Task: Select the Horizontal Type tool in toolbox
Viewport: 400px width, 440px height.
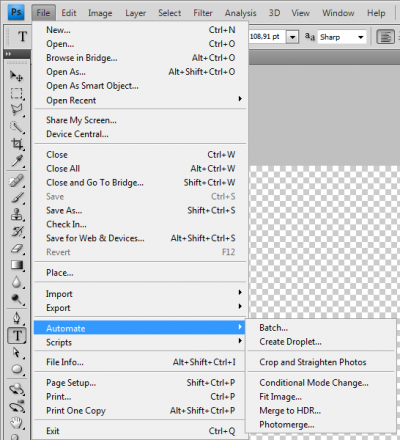Action: 17,336
